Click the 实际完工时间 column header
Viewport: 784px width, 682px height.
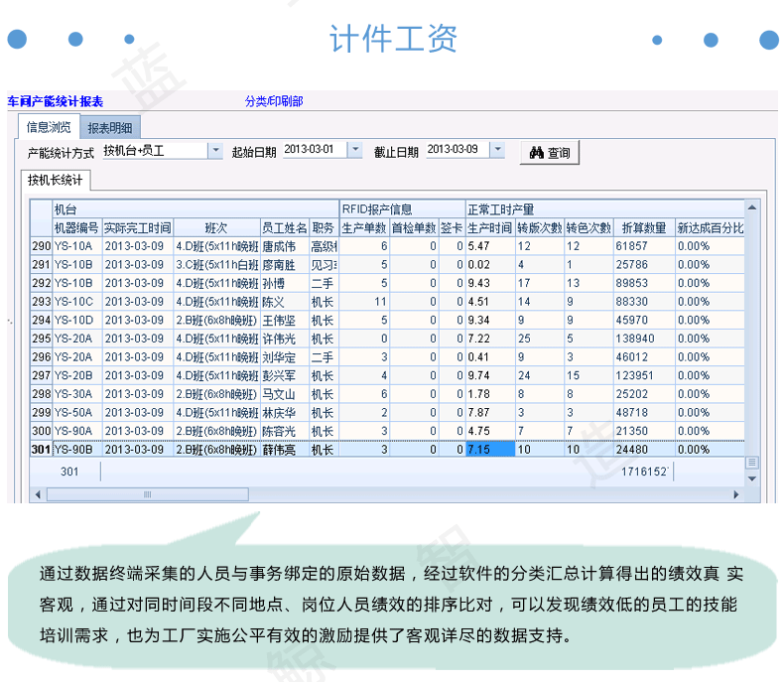tap(138, 228)
